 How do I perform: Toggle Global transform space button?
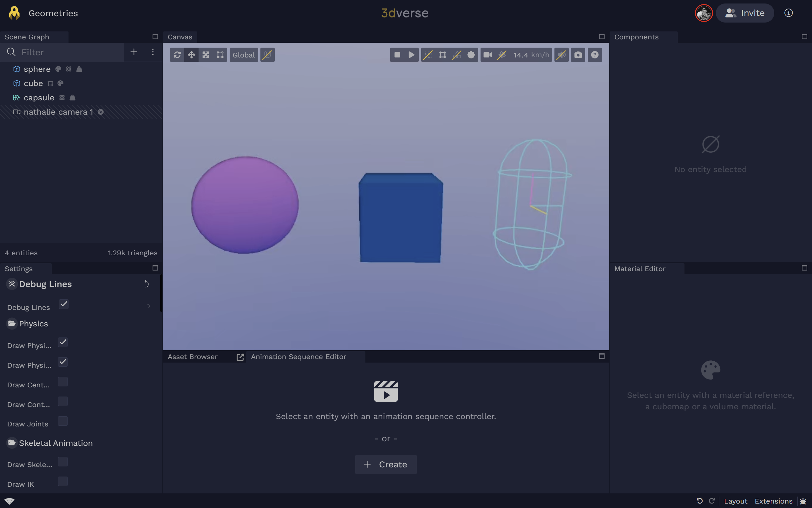point(244,55)
